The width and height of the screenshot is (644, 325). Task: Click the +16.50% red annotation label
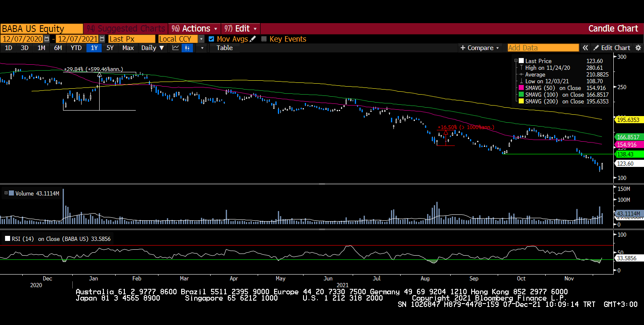coord(466,127)
